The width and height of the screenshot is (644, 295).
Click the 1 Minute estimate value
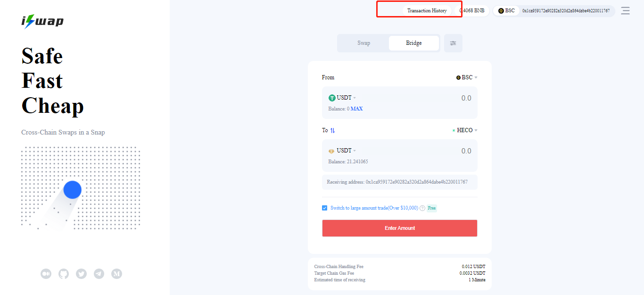477,280
